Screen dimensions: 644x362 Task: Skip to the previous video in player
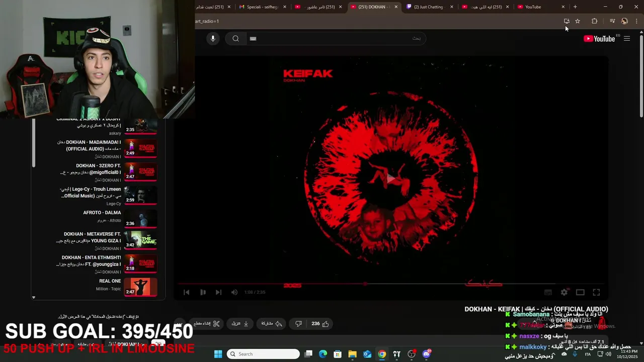[186, 292]
